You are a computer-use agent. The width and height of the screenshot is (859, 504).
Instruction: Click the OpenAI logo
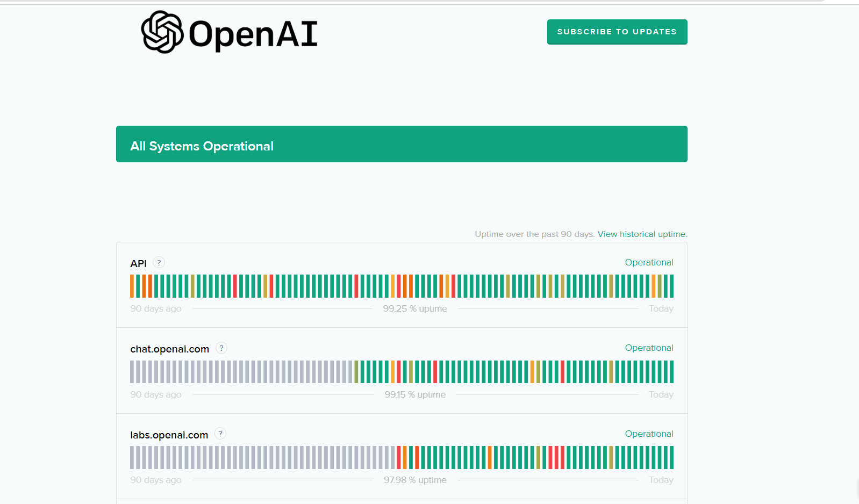point(230,32)
